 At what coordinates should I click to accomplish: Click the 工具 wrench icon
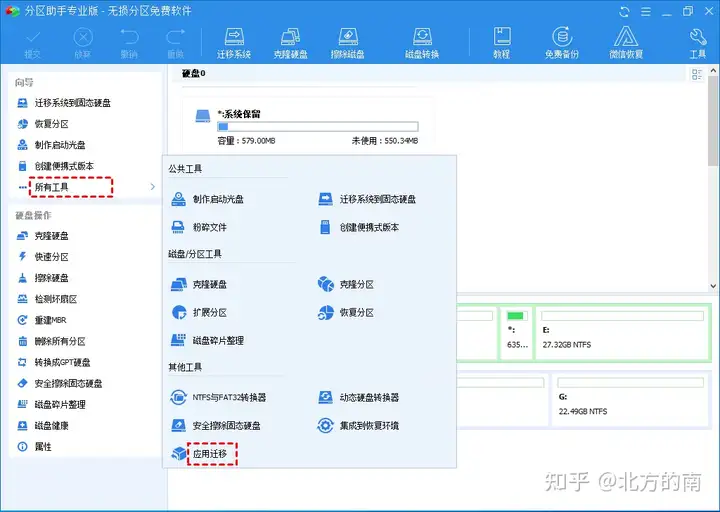click(x=698, y=43)
